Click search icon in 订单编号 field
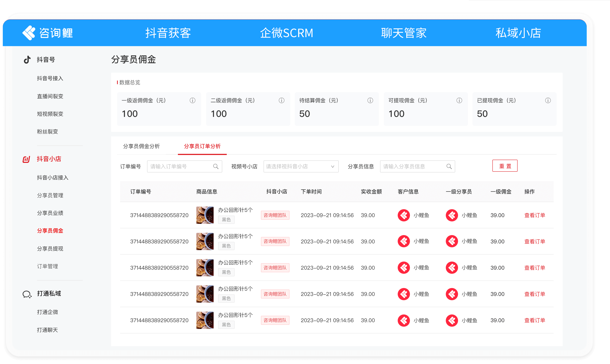610x364 pixels. [x=216, y=167]
